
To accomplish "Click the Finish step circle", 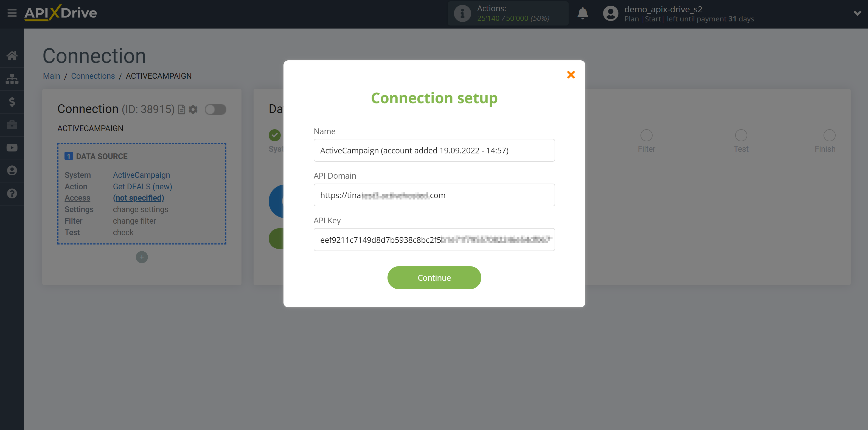I will point(829,136).
